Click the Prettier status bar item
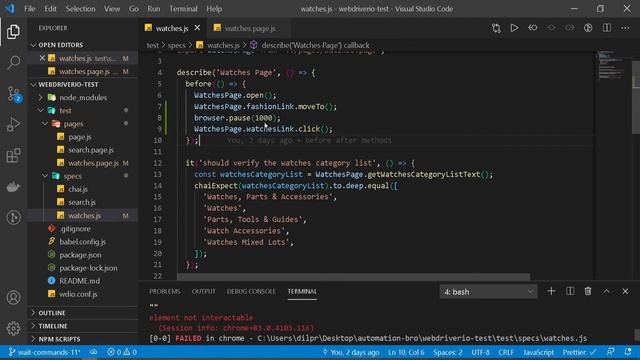Viewport: 640px width, 360px height. tap(579, 352)
